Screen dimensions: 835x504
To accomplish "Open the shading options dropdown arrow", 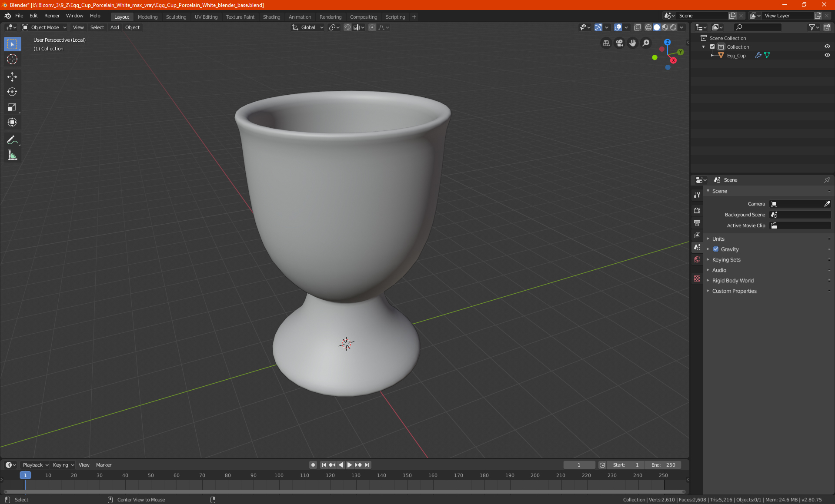I will [x=681, y=27].
